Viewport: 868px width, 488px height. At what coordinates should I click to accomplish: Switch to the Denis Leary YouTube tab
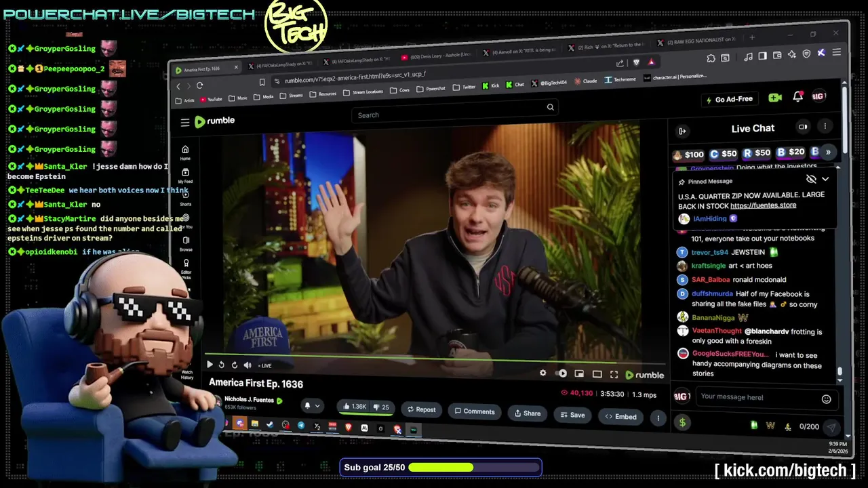(435, 57)
